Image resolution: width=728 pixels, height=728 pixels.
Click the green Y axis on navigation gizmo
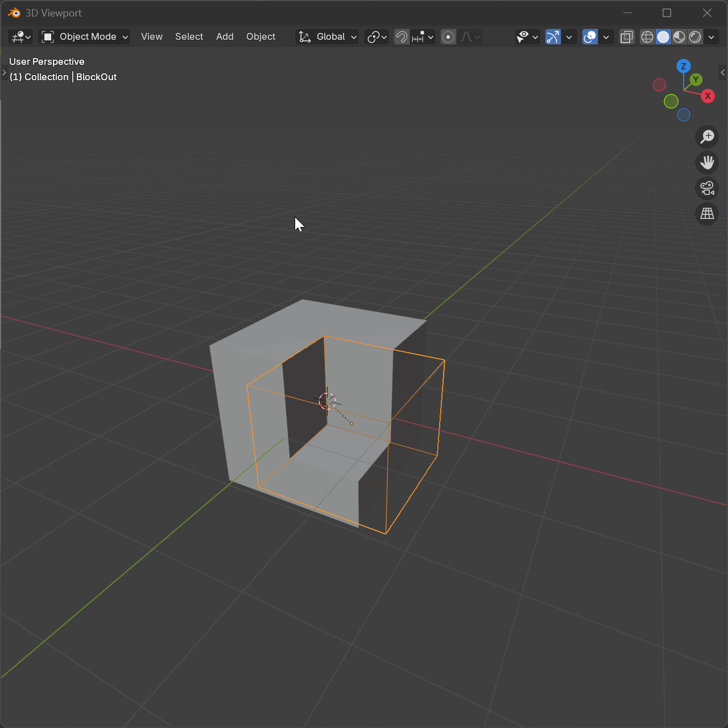pyautogui.click(x=695, y=80)
